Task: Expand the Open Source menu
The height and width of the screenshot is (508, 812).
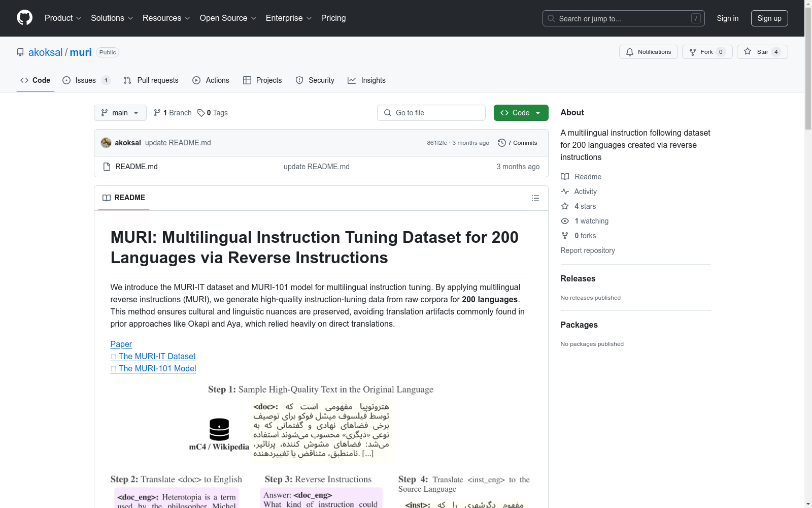Action: coord(228,18)
